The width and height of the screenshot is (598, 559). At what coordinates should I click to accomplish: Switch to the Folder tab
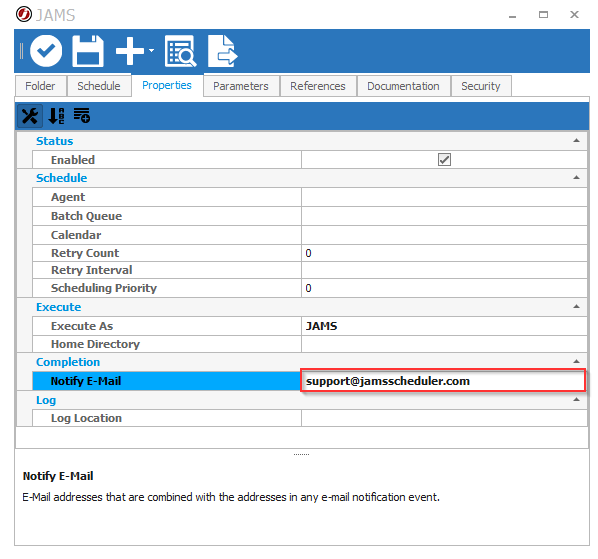(40, 86)
